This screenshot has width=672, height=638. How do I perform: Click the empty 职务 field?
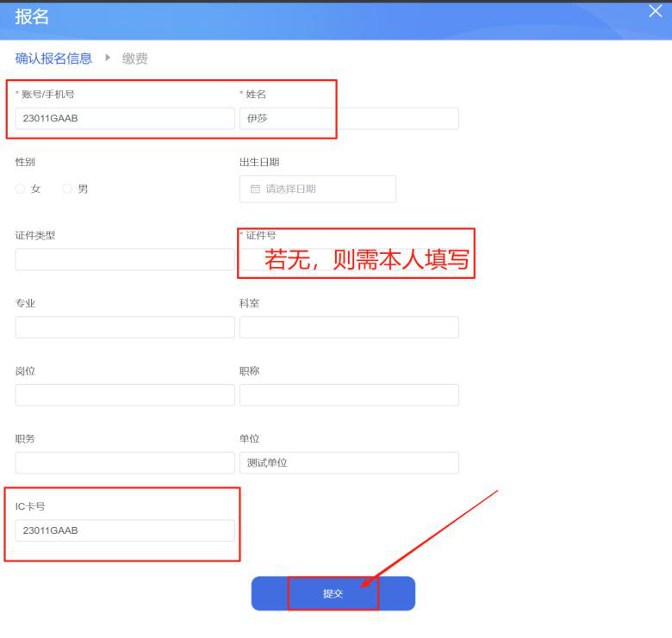(125, 463)
